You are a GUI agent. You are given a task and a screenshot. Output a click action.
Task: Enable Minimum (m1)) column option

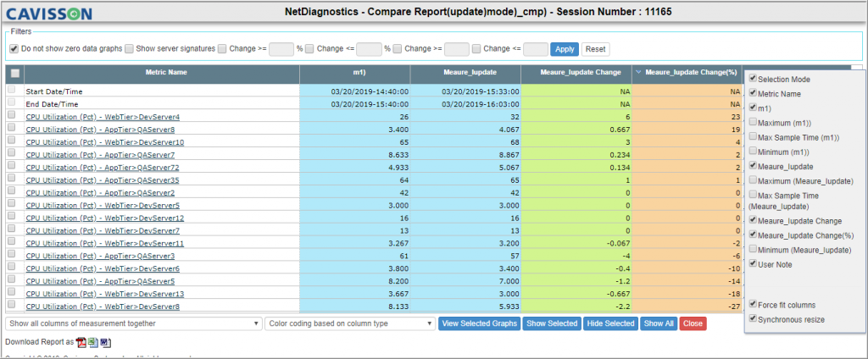(753, 152)
